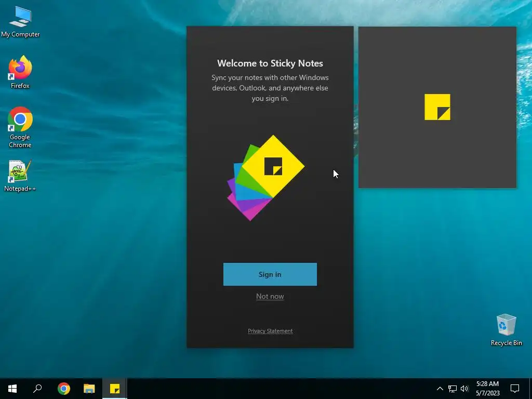The image size is (532, 399).
Task: Show hidden system tray icons
Action: tap(440, 389)
